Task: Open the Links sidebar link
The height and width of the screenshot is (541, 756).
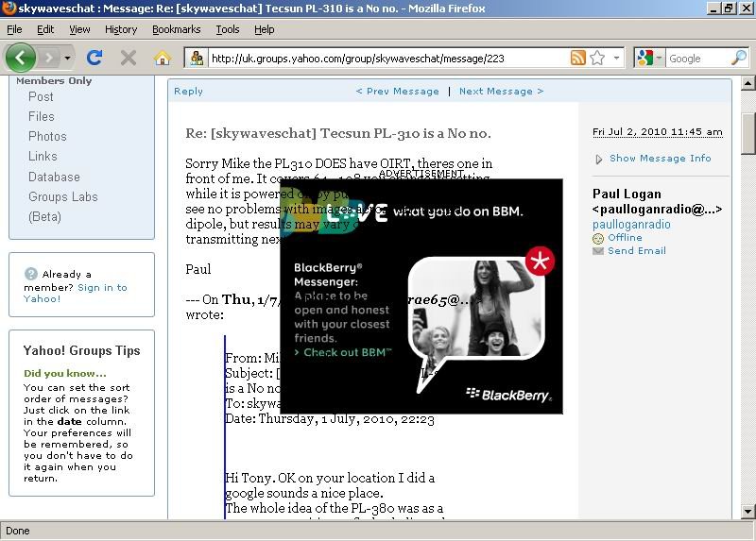Action: point(43,156)
